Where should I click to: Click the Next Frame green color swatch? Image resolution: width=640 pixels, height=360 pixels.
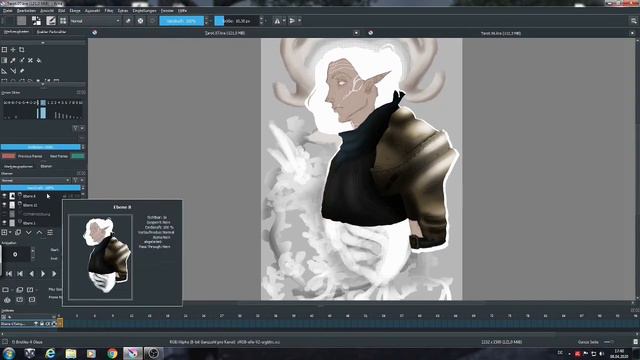[x=78, y=156]
